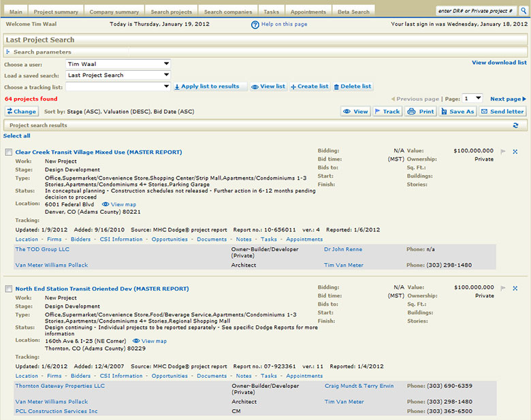Open Appointments link for Clear Creek project
The width and height of the screenshot is (531, 420).
(x=304, y=239)
